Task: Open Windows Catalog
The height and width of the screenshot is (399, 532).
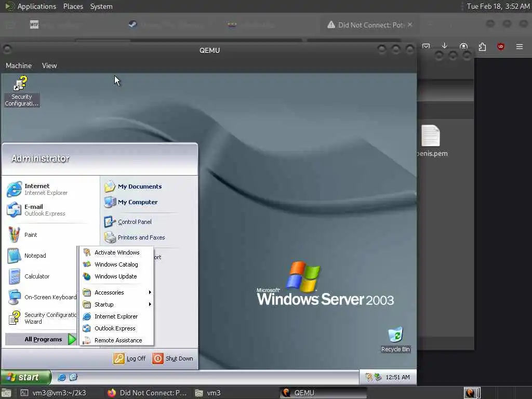Action: (x=116, y=264)
